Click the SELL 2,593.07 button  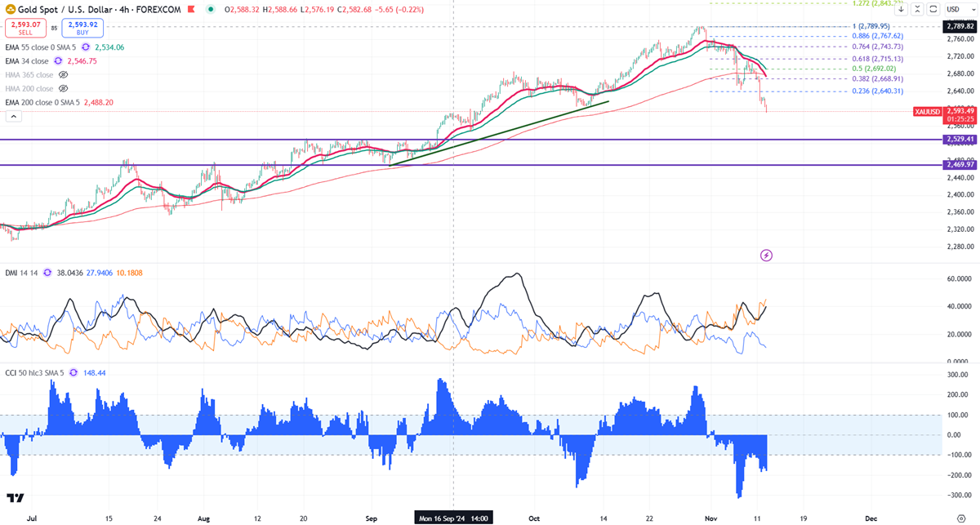tap(25, 29)
